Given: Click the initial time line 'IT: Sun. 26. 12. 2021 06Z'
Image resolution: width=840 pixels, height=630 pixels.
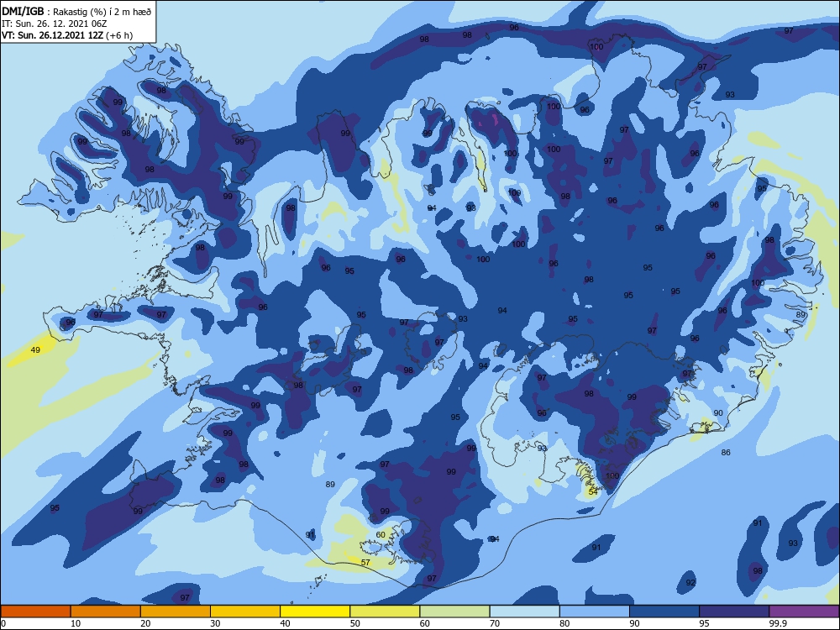Looking at the screenshot, I should [x=54, y=24].
